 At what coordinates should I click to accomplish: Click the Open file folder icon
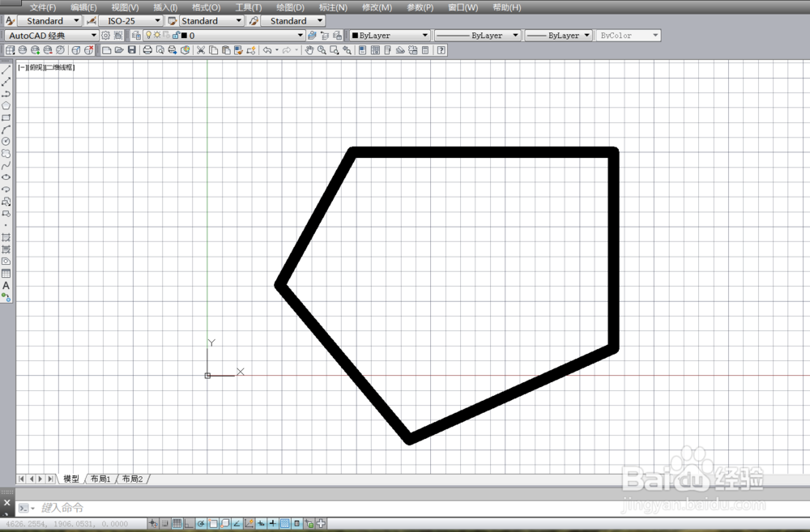point(119,50)
